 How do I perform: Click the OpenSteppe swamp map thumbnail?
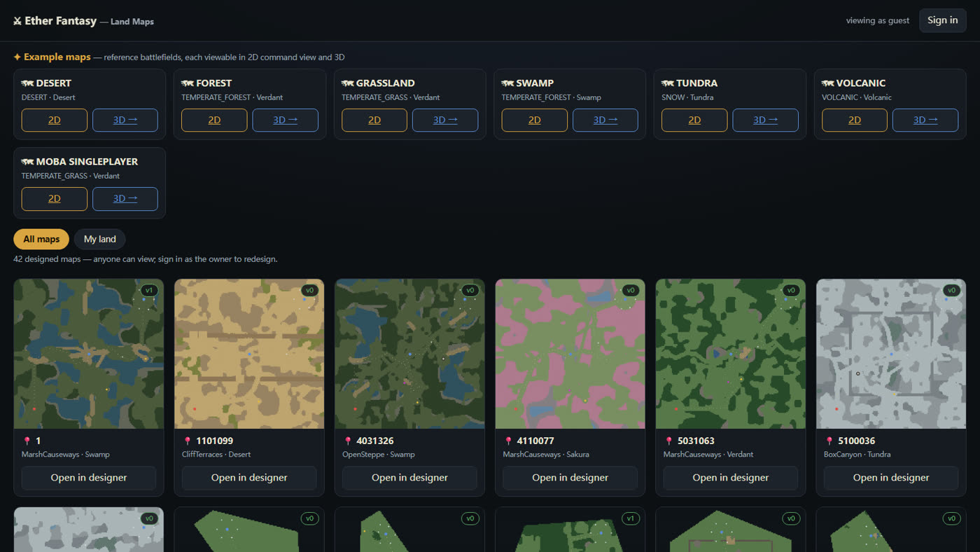pos(409,354)
